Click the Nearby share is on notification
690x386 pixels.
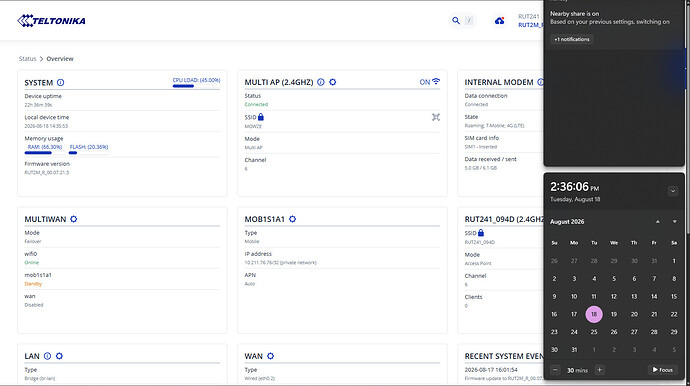coord(609,18)
